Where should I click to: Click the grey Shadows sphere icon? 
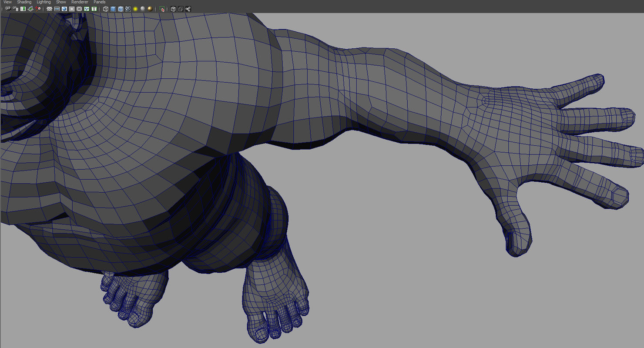point(143,9)
